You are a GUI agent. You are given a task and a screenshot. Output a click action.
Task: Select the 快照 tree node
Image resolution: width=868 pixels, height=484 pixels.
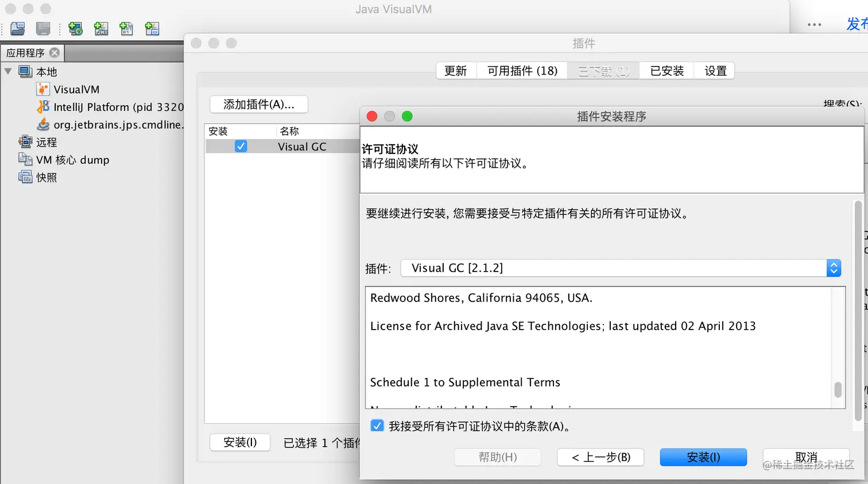click(46, 177)
